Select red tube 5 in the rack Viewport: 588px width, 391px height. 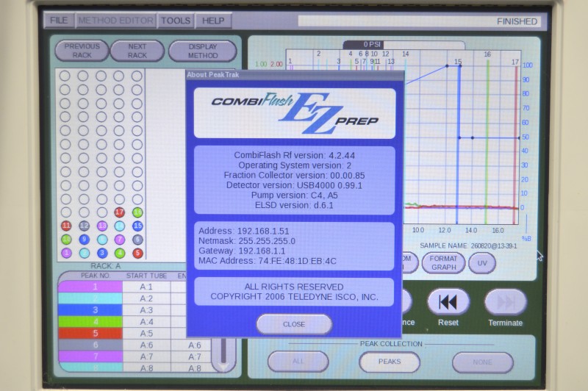(137, 253)
